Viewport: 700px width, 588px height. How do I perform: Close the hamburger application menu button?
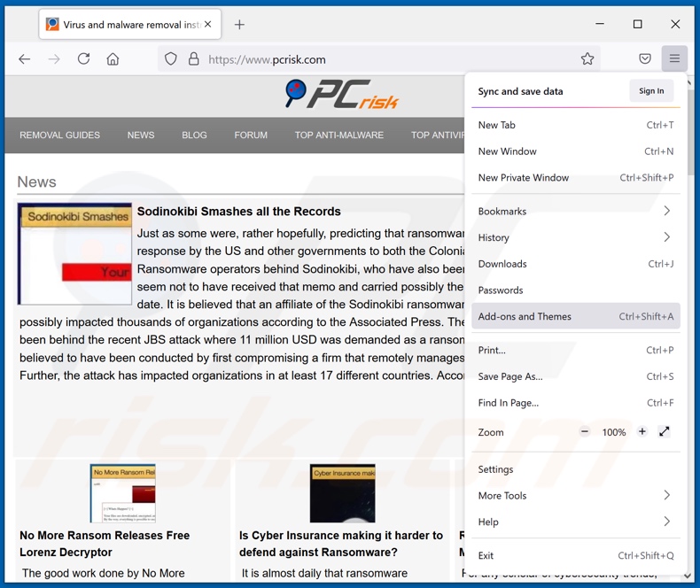tap(674, 59)
